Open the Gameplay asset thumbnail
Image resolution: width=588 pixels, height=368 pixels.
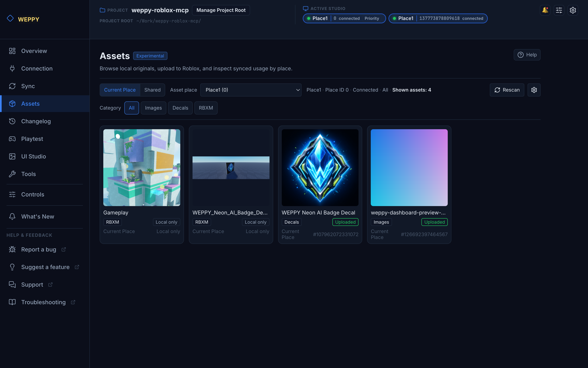(142, 167)
